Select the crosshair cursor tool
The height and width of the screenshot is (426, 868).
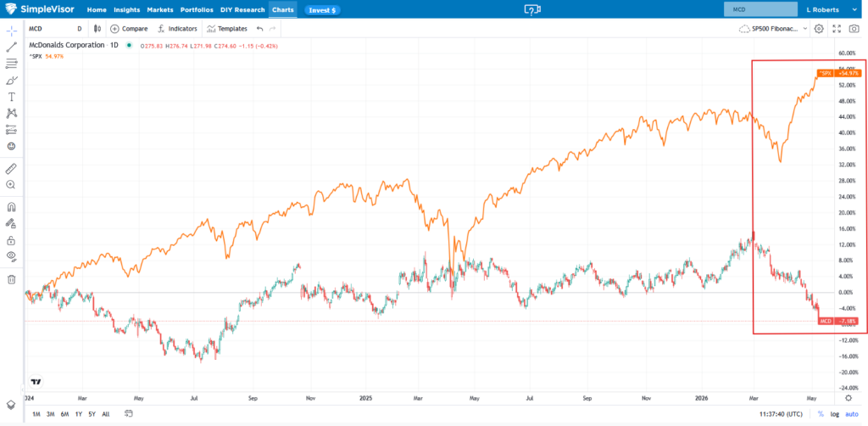point(11,31)
